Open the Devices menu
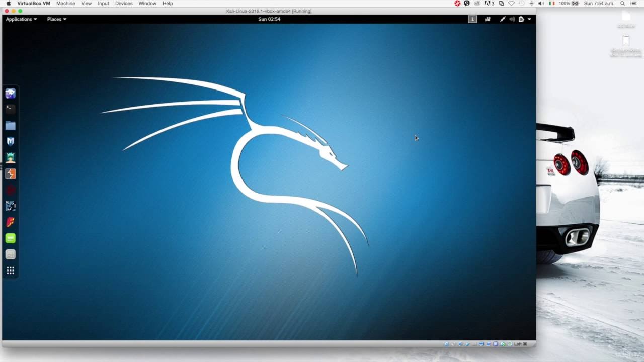This screenshot has height=362, width=644. (x=124, y=3)
